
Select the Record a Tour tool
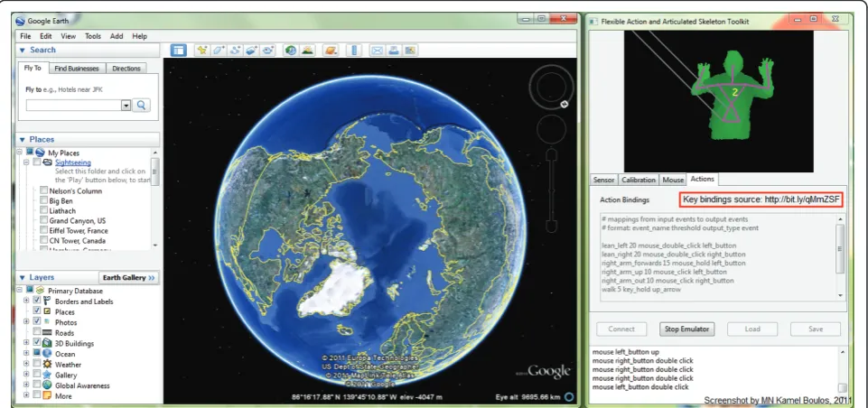pyautogui.click(x=268, y=51)
